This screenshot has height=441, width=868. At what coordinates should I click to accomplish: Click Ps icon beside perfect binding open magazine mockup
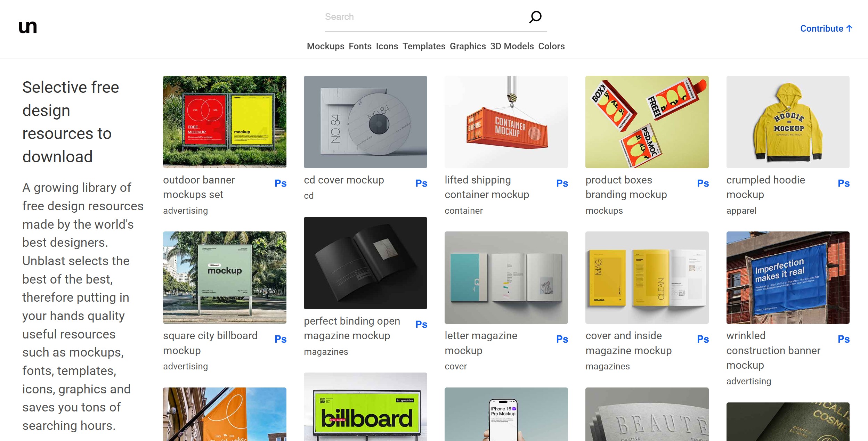421,324
